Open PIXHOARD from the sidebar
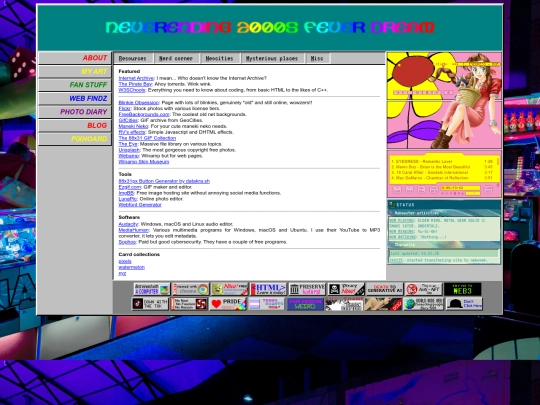This screenshot has height=405, width=540. pos(75,139)
